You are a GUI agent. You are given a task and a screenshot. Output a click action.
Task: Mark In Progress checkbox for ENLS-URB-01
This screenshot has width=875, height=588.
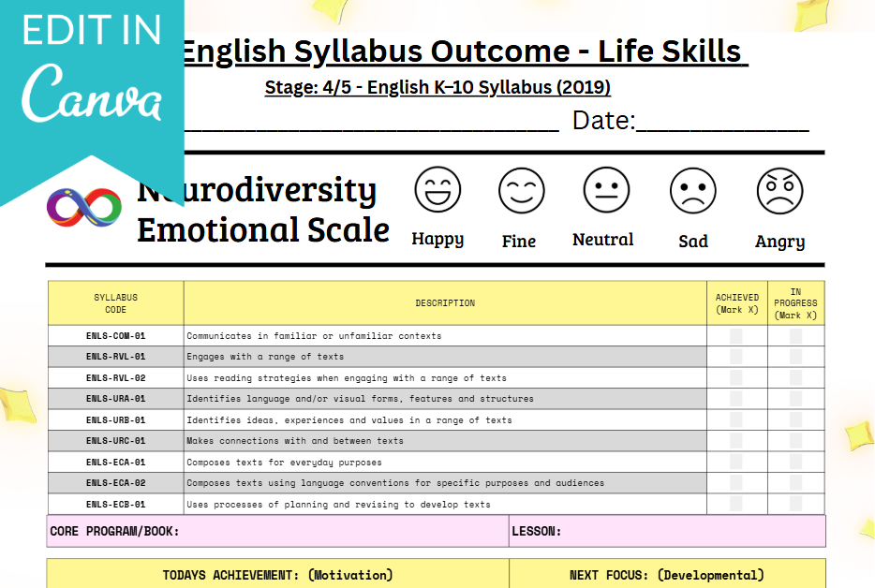795,419
